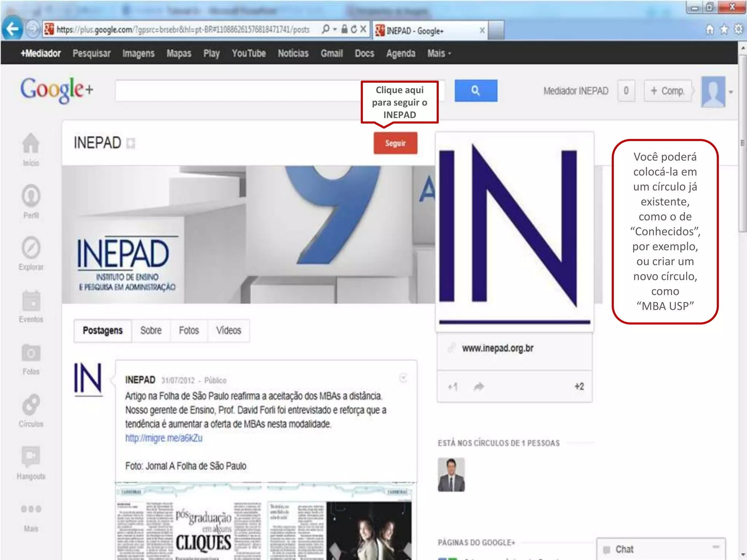This screenshot has height=560, width=747.
Task: Switch to the Vídeos tab
Action: (229, 331)
